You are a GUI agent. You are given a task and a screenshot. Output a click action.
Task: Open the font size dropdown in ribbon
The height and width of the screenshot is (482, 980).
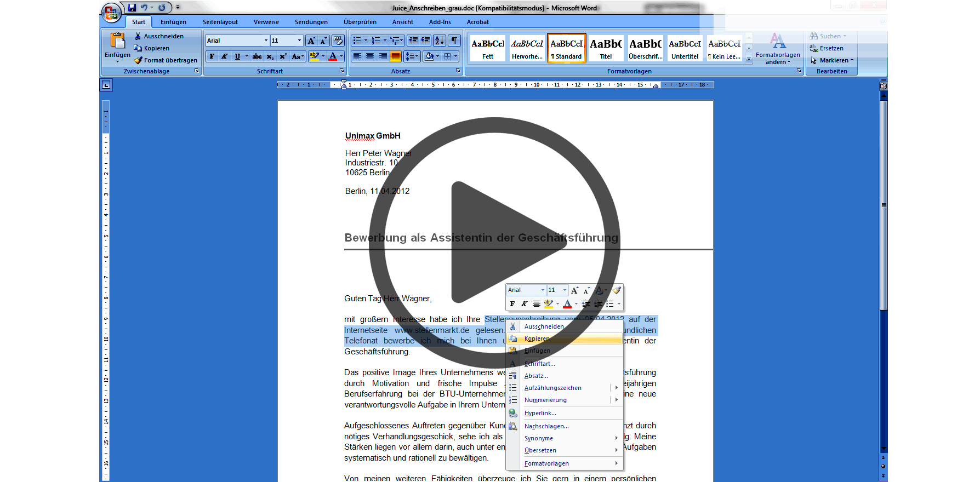coord(299,41)
